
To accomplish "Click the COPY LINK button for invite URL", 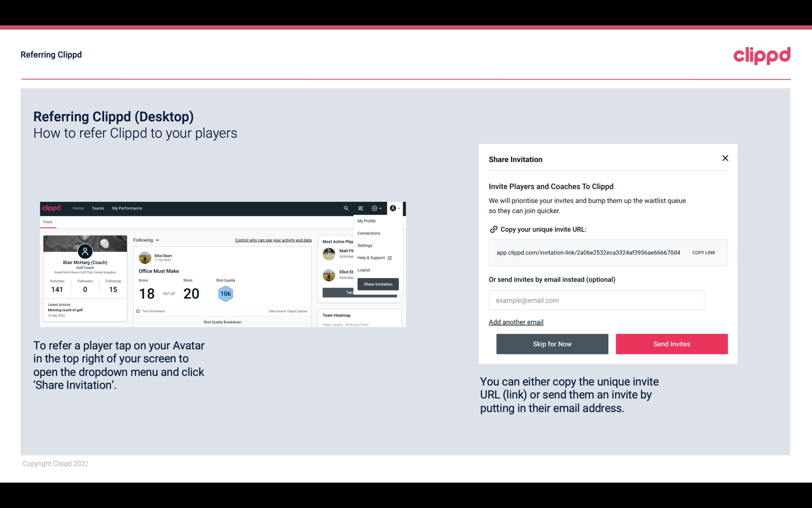I will (x=703, y=252).
